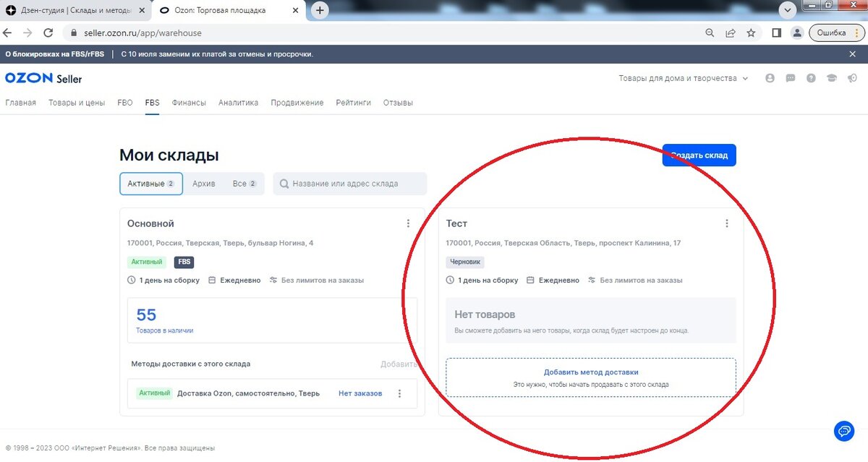Open the three-dot menu for Тест warehouse
This screenshot has height=462, width=868.
click(x=727, y=223)
